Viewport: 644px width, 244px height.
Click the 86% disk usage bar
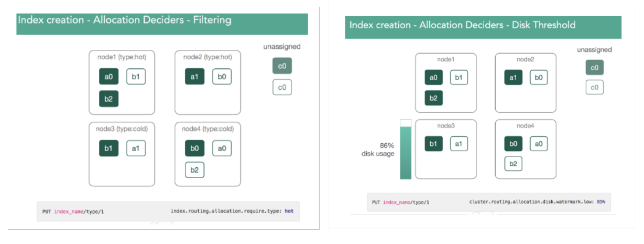coord(406,150)
